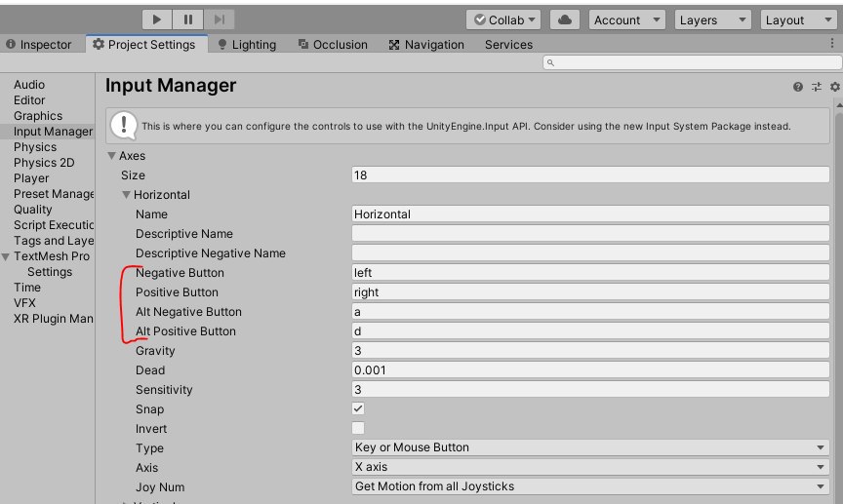The height and width of the screenshot is (504, 843).
Task: Enable the Invert checkbox
Action: coord(358,428)
